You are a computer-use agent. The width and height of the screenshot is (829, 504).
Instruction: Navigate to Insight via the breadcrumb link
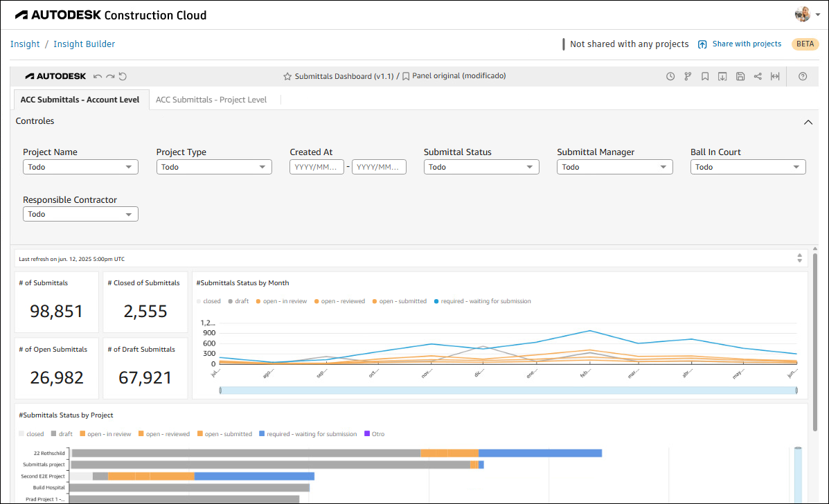(x=25, y=44)
